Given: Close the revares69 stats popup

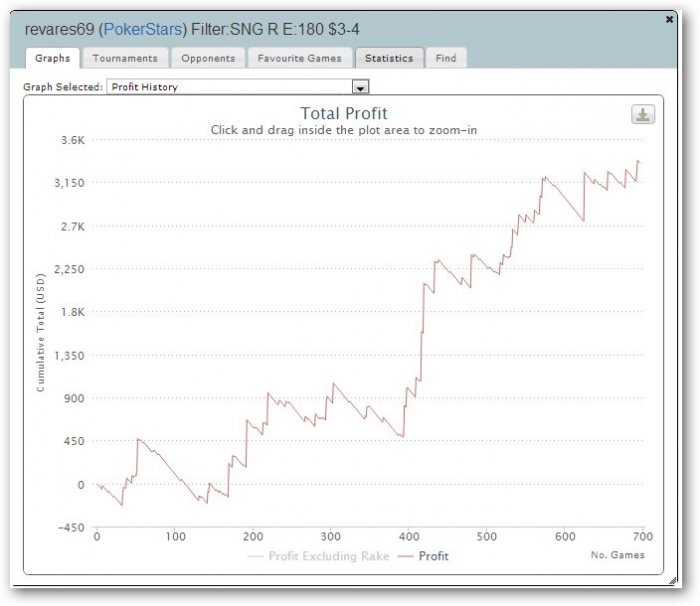Looking at the screenshot, I should click(669, 19).
